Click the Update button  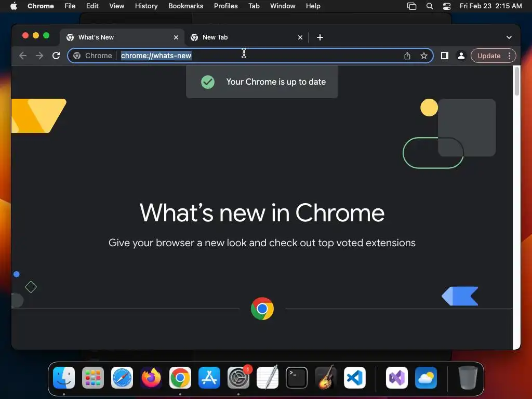[x=489, y=56]
